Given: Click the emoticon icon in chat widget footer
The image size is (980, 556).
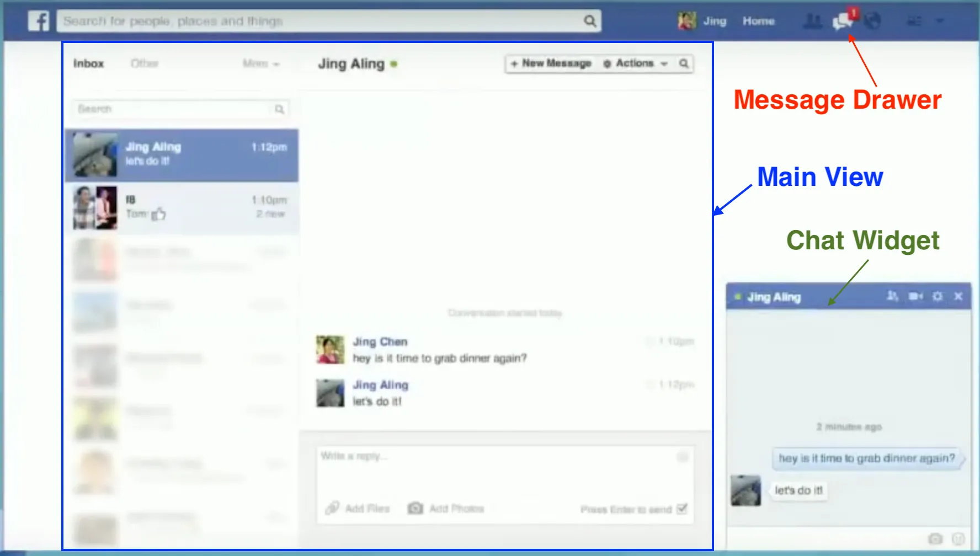Looking at the screenshot, I should click(x=958, y=538).
